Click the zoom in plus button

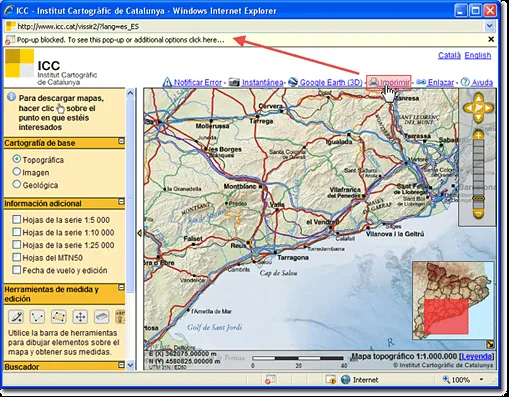click(x=478, y=136)
